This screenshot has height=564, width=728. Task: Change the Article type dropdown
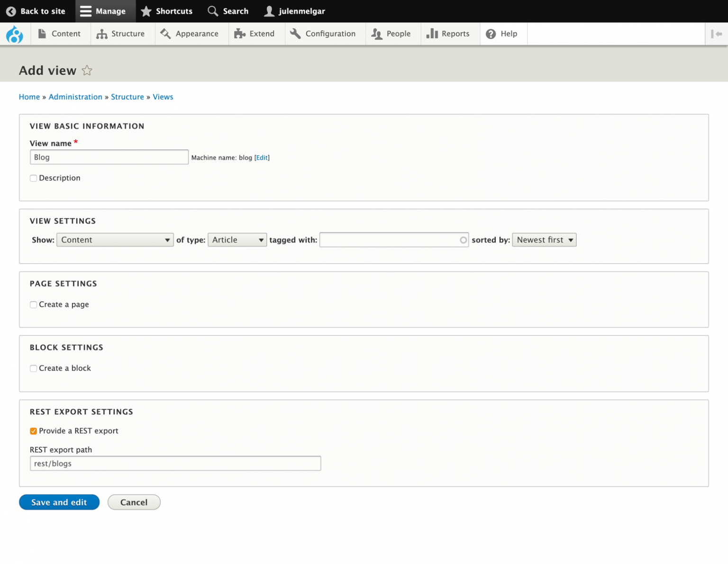237,240
